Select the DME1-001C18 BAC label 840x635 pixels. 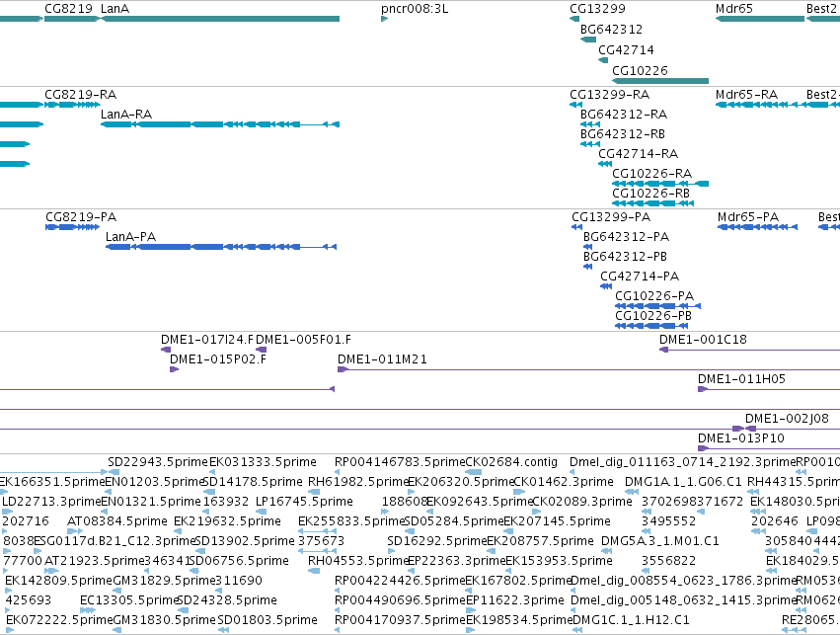703,340
